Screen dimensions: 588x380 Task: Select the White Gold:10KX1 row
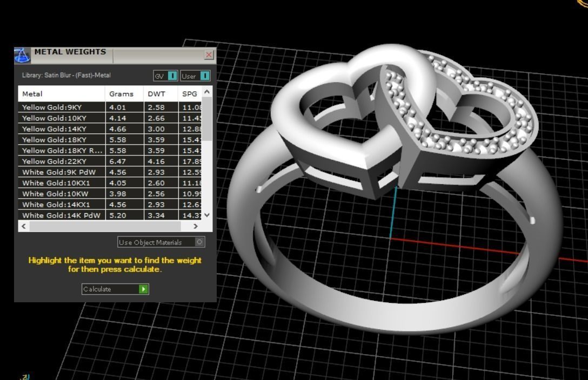pos(110,183)
